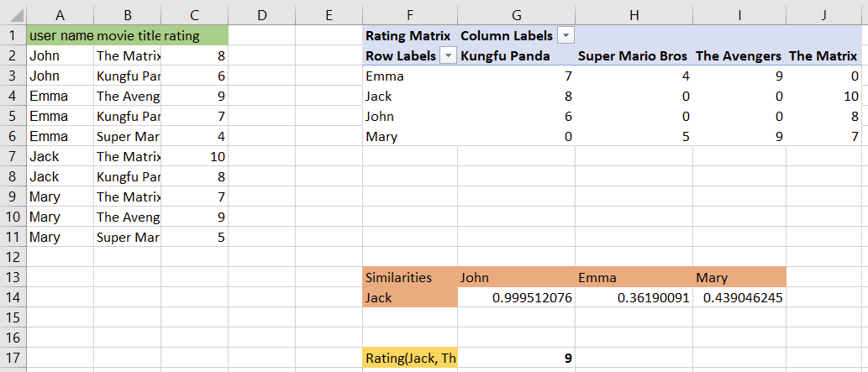Click the bold 9 result cell in row 17
The height and width of the screenshot is (372, 868).
[516, 359]
